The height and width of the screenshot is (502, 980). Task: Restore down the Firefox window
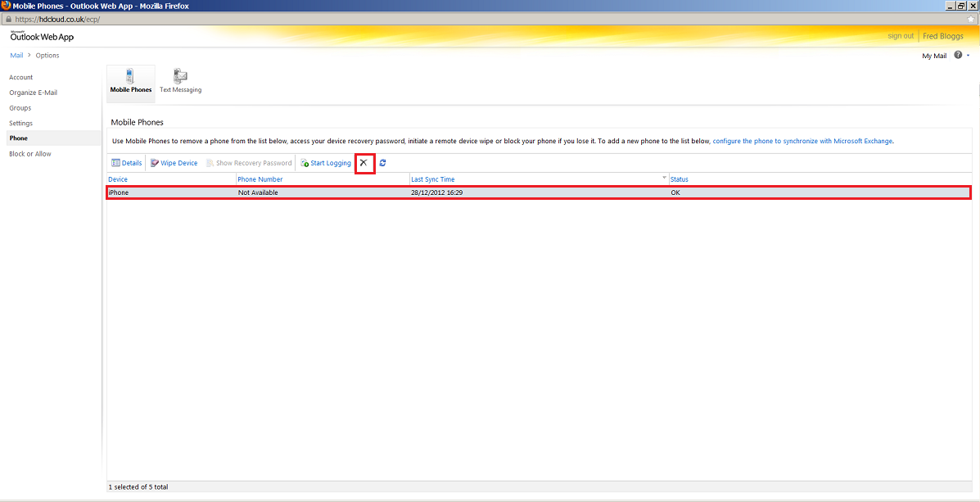pyautogui.click(x=962, y=6)
